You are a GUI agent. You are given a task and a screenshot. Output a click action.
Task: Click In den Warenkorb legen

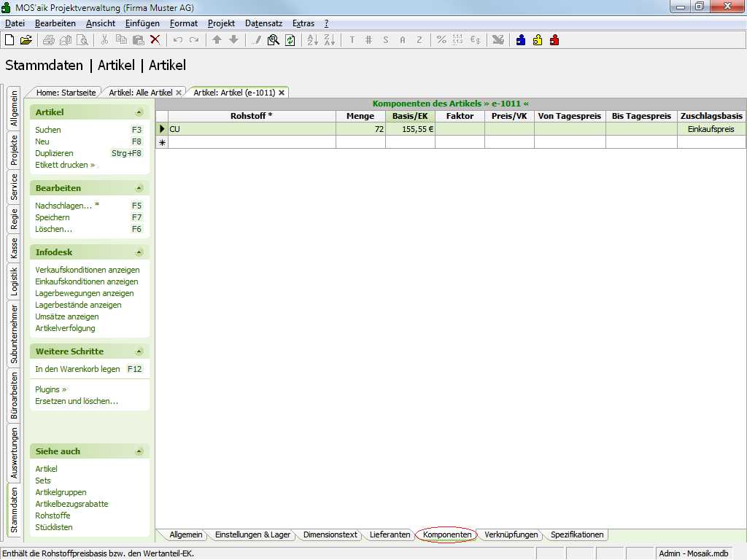pos(77,369)
